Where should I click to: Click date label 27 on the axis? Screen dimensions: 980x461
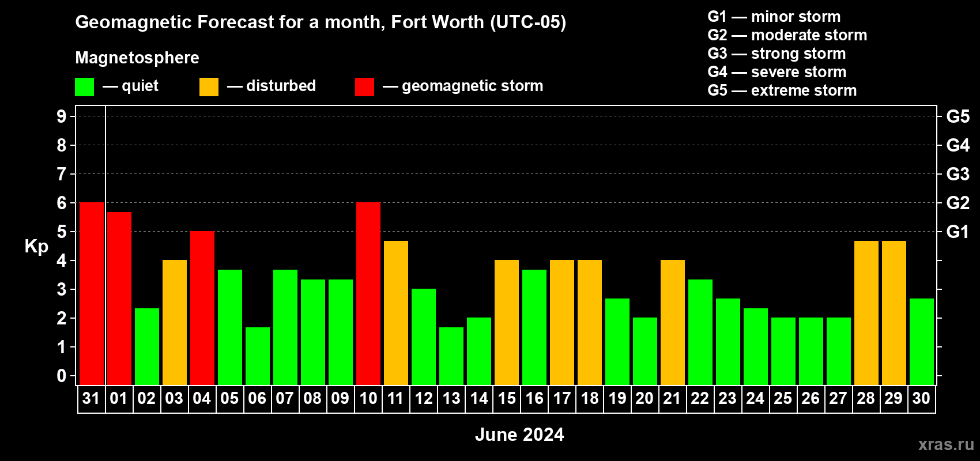click(838, 398)
